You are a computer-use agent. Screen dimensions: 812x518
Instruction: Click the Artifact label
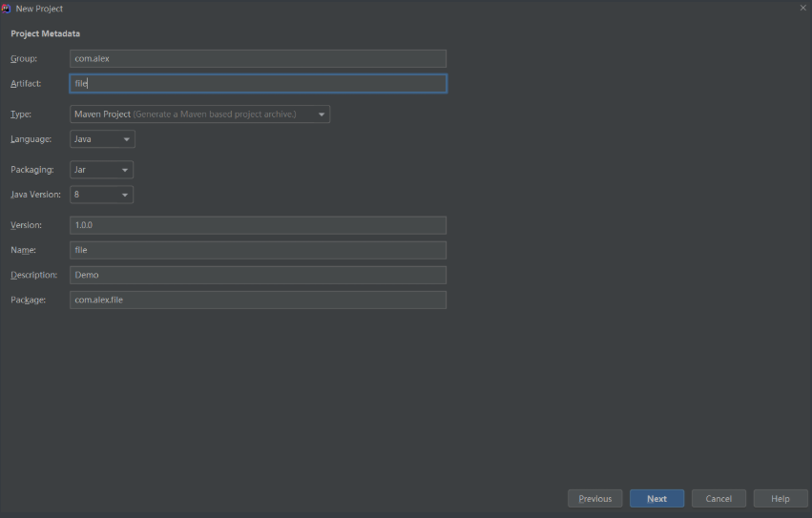click(26, 83)
